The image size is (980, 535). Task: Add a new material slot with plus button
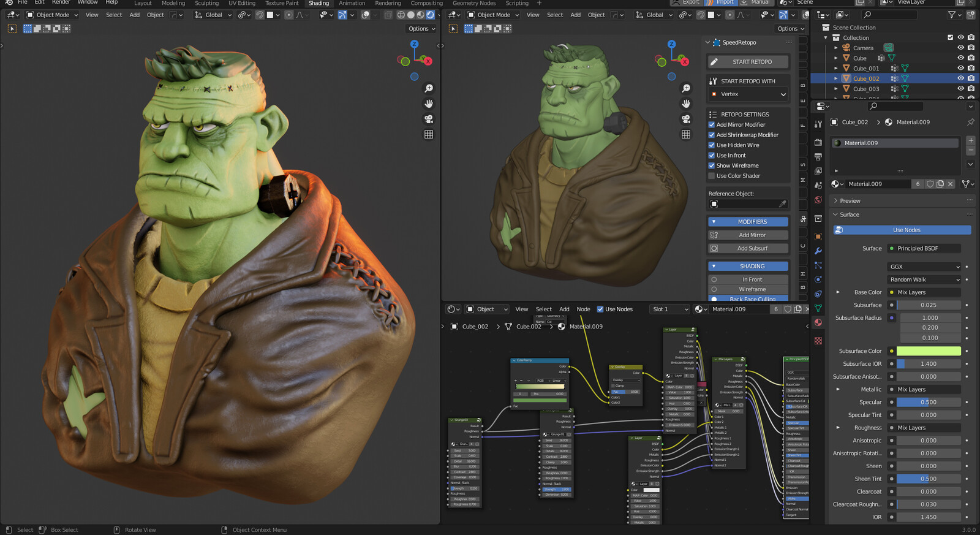(x=971, y=140)
